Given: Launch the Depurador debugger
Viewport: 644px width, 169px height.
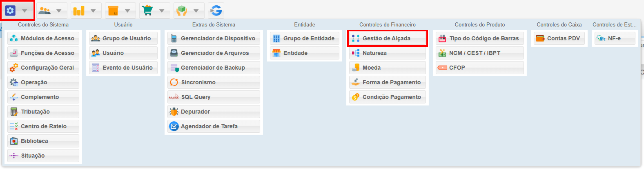Looking at the screenshot, I should 214,112.
